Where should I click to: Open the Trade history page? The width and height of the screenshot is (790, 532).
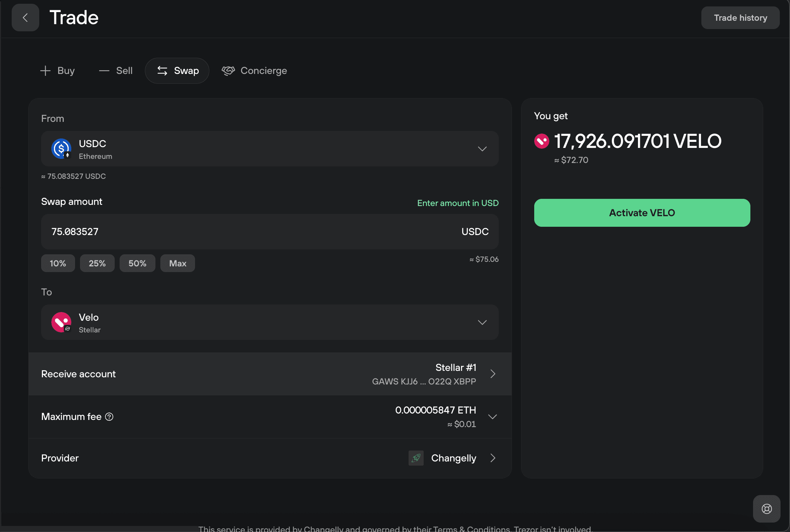coord(740,18)
